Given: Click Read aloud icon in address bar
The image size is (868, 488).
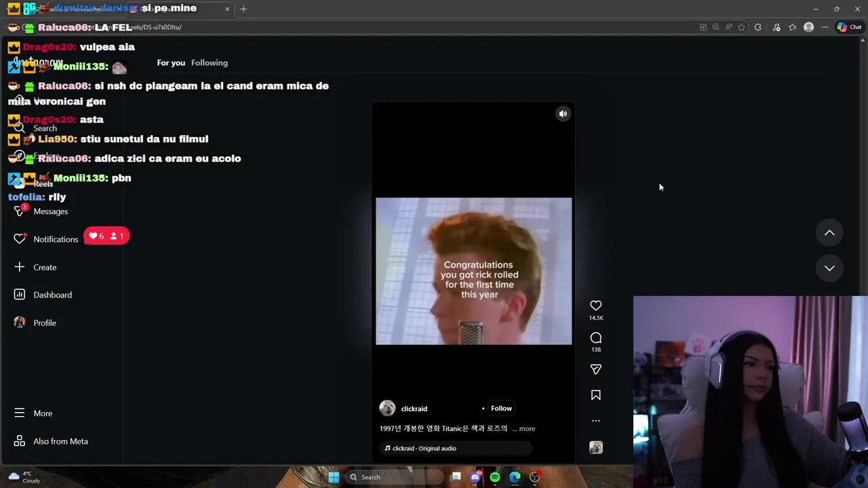Looking at the screenshot, I should click(x=728, y=27).
